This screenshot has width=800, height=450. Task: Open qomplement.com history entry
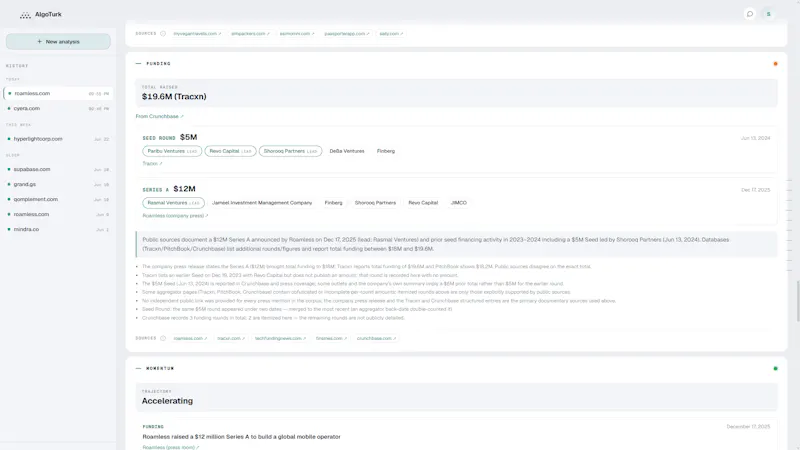coord(58,199)
